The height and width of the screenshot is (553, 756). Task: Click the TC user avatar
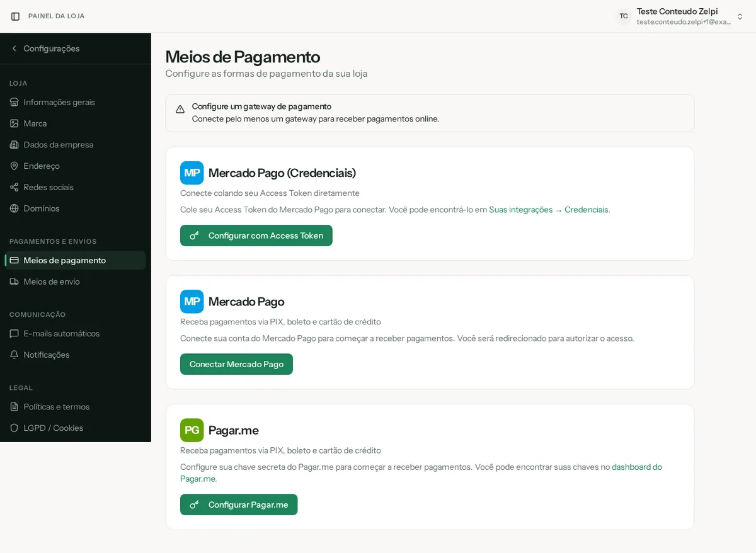(624, 16)
